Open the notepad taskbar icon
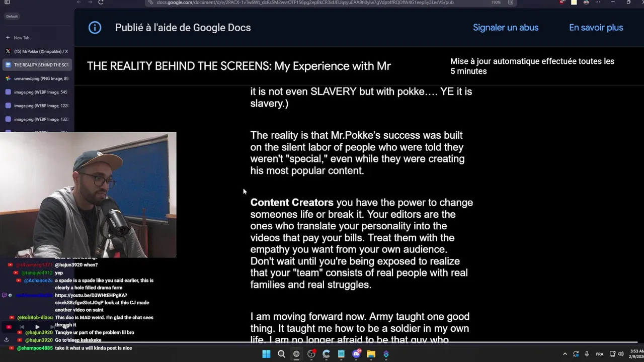This screenshot has width=644, height=362. click(x=341, y=354)
